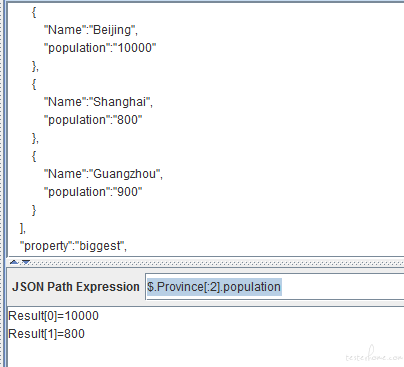Screen dimensions: 404x367
Task: Place cursor on the "Name":"Shanghai" line
Action: (98, 102)
